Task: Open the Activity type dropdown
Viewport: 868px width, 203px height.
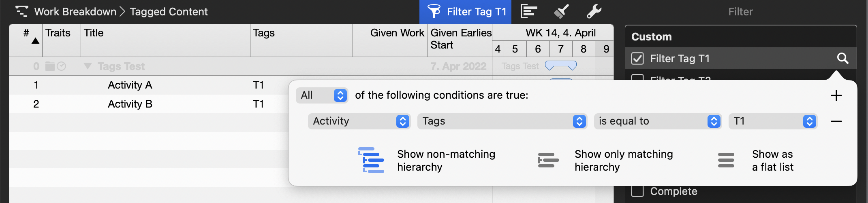Action: pos(359,121)
